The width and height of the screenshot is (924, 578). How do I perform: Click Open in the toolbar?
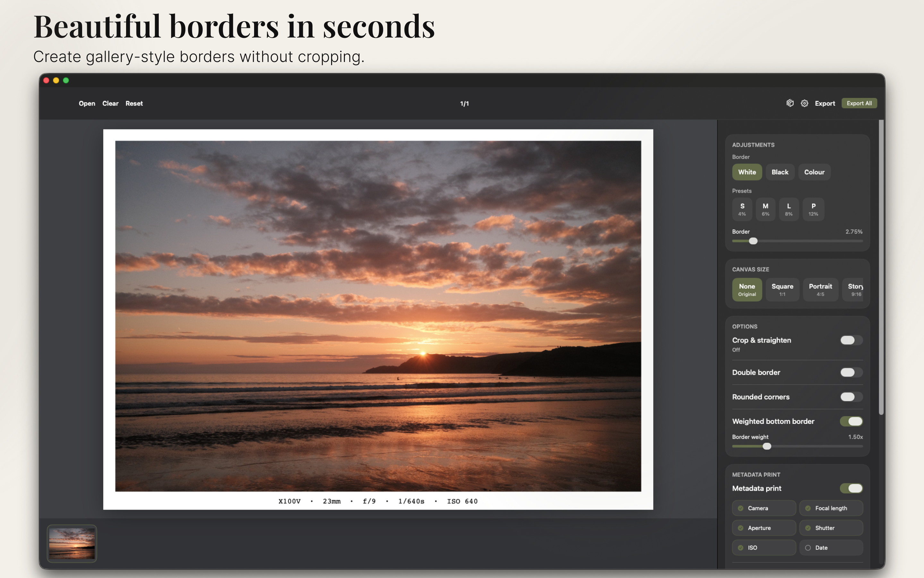pos(87,104)
